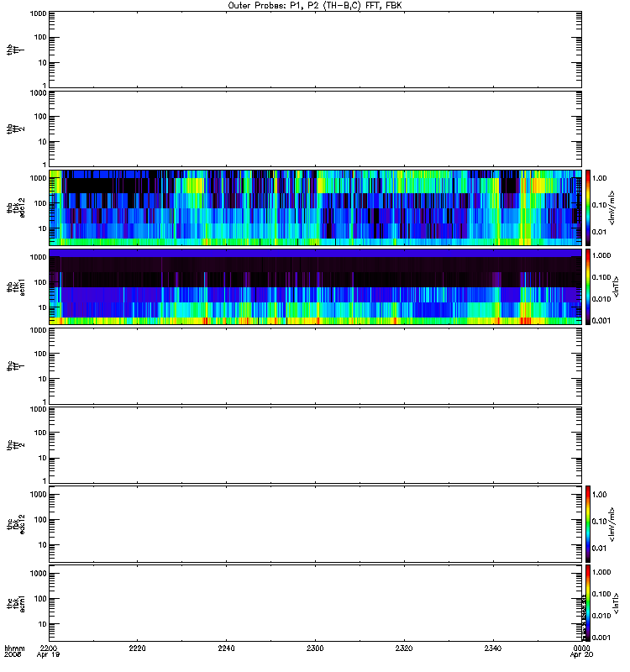Click the '0.001' tick on thb scm1 color bar

click(x=601, y=321)
